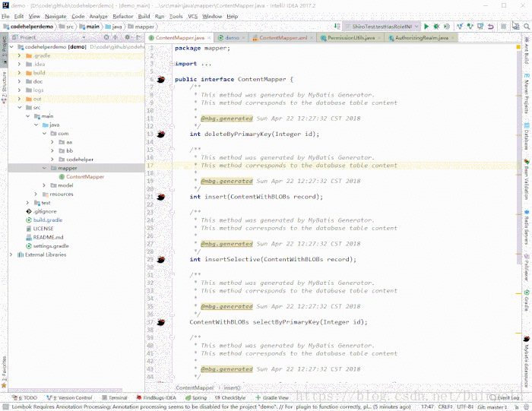Run the ShiroTest configuration with the green play icon

coord(426,27)
